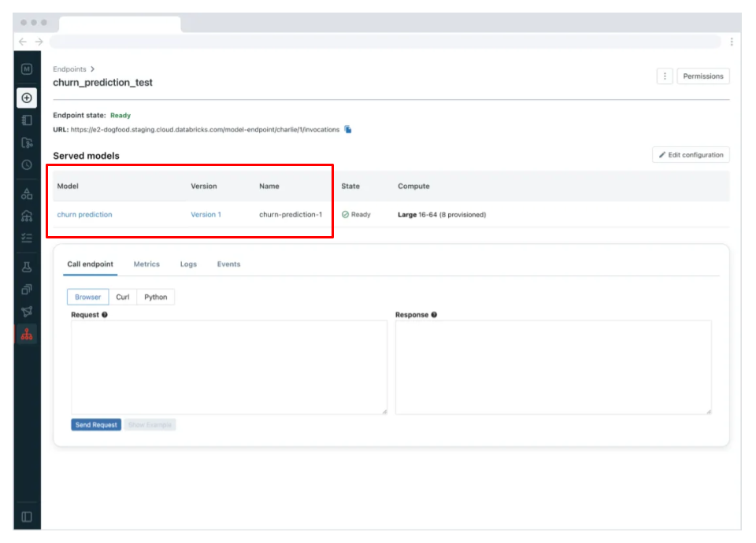756x543 pixels.
Task: Click the breadcrumb chevron after Endpoints
Action: click(93, 69)
